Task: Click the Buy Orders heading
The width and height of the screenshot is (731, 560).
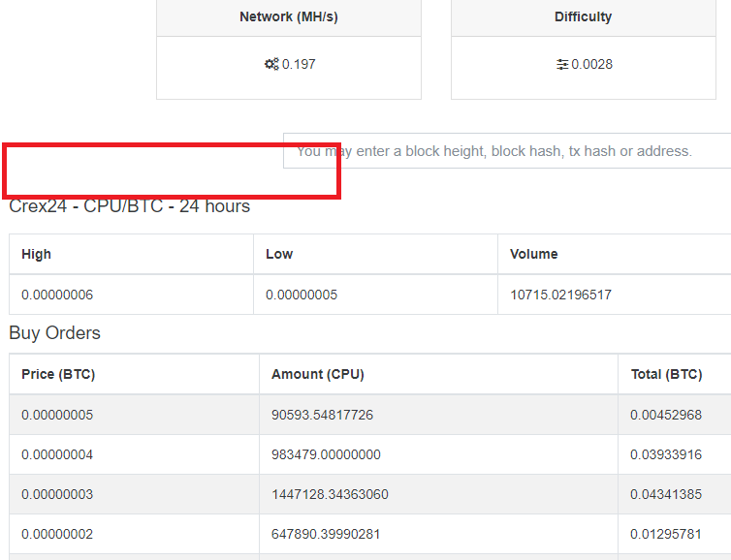Action: pos(54,333)
